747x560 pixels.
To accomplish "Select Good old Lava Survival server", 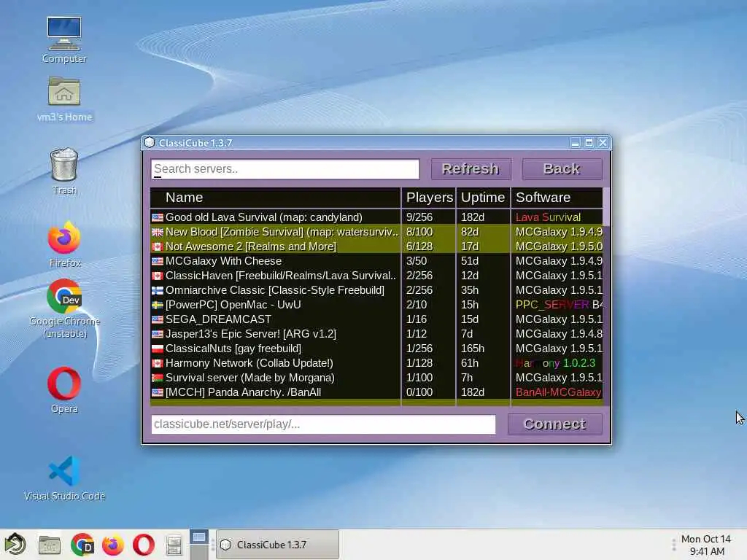I will click(275, 217).
